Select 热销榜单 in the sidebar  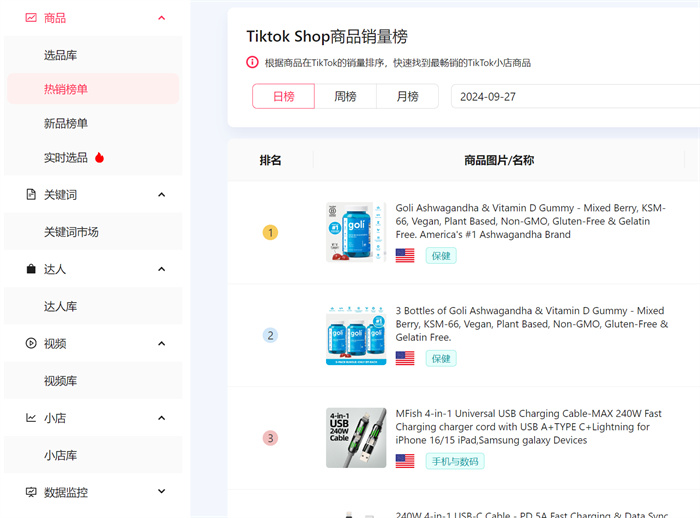pyautogui.click(x=93, y=89)
